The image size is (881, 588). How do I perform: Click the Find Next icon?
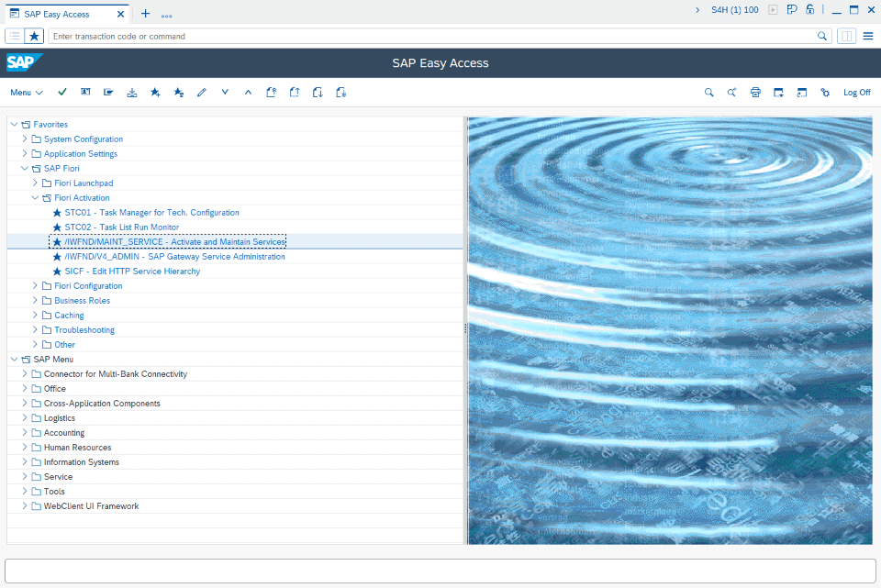click(731, 92)
